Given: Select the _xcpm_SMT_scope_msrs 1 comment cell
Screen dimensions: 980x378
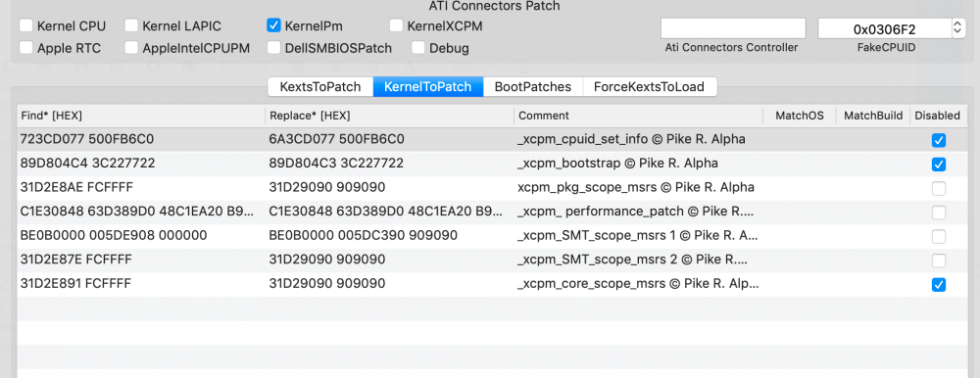Looking at the screenshot, I should tap(638, 236).
